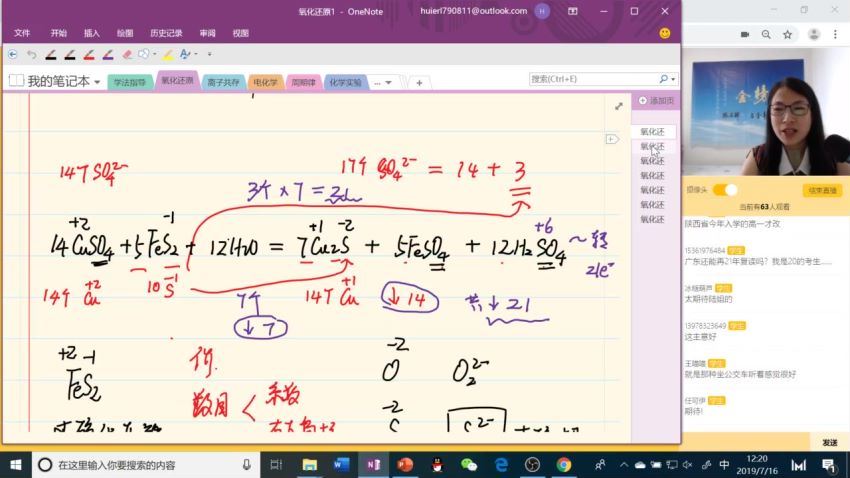Click the notebook icon beside 我的笔记本
The width and height of the screenshot is (850, 478).
[x=16, y=81]
